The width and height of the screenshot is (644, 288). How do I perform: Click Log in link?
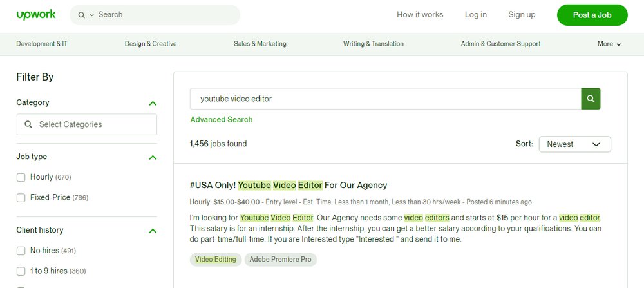point(476,15)
